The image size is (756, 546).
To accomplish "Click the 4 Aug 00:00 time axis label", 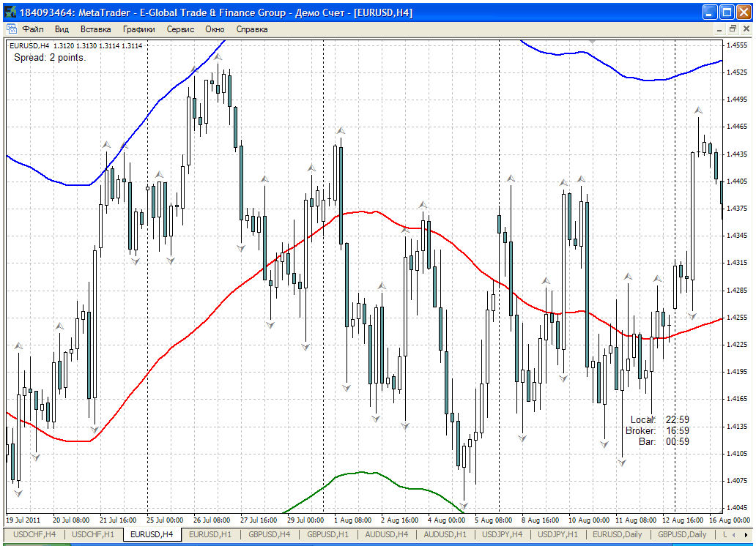I will pos(446,520).
